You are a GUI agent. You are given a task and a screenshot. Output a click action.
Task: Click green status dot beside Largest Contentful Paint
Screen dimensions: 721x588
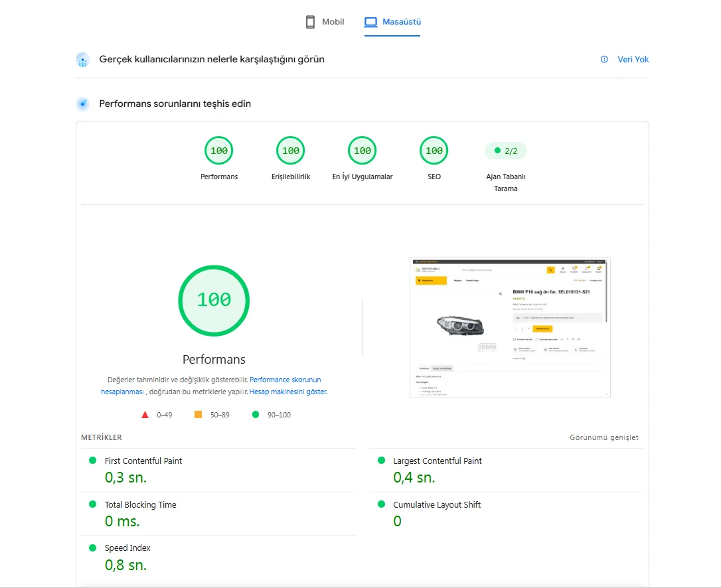pyautogui.click(x=381, y=460)
